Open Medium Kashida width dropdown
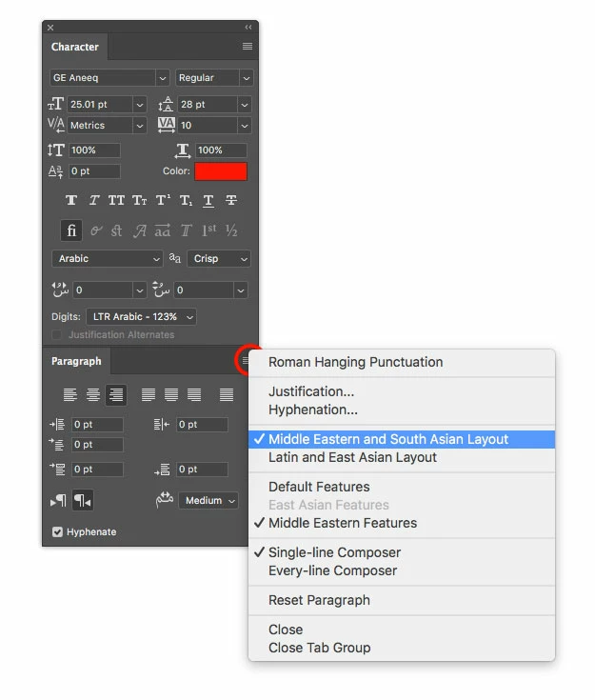The image size is (595, 700). click(208, 500)
